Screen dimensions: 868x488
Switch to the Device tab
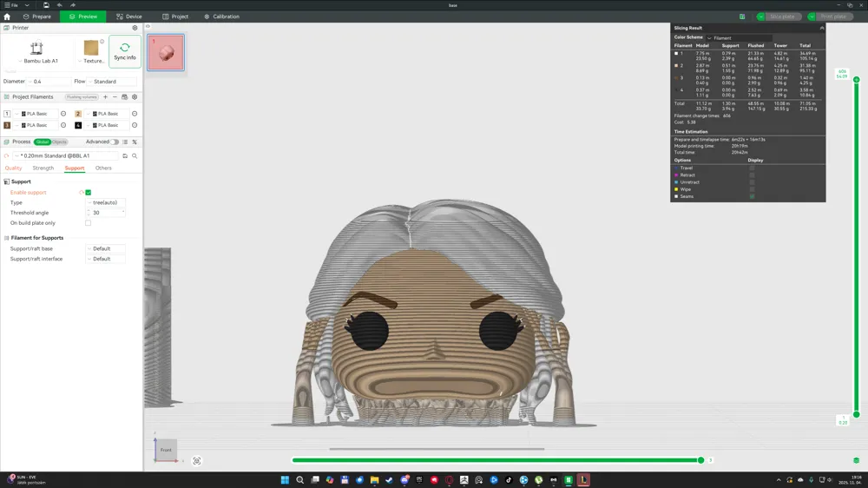(x=129, y=16)
